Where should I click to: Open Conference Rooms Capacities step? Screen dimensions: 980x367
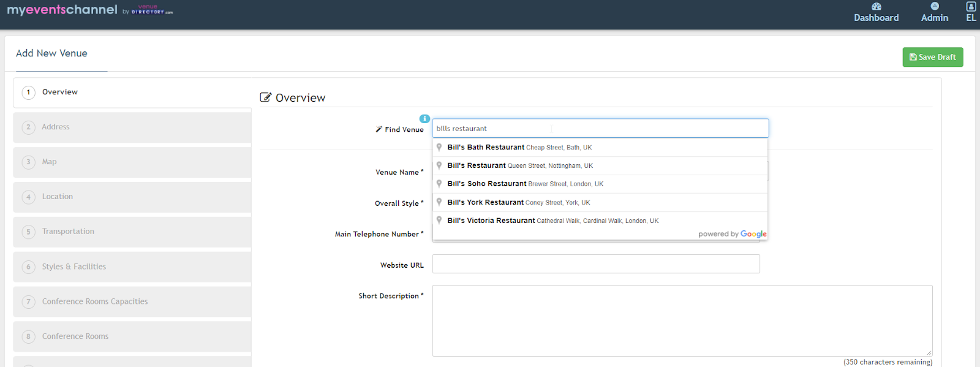pos(132,302)
